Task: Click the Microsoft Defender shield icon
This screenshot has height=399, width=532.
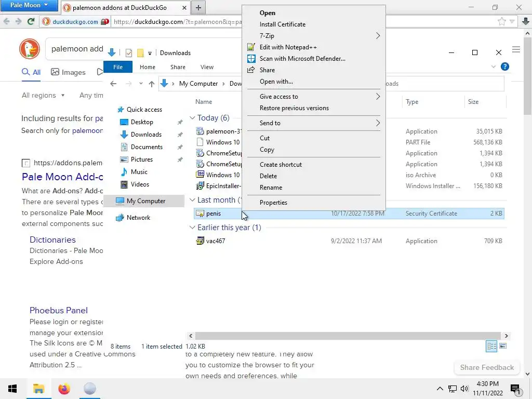Action: [251, 59]
